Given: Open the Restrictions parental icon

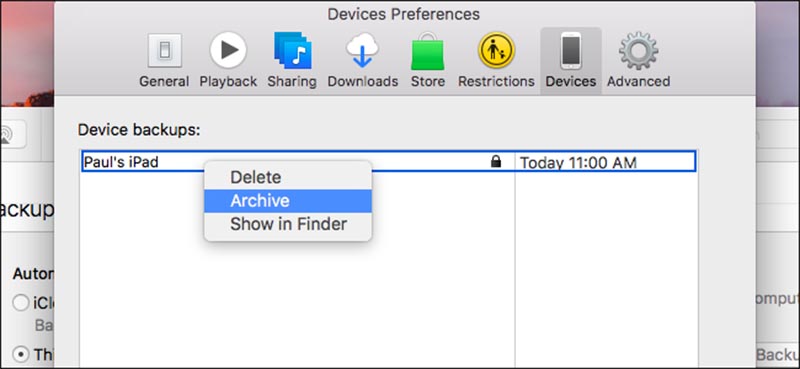Looking at the screenshot, I should [x=496, y=50].
